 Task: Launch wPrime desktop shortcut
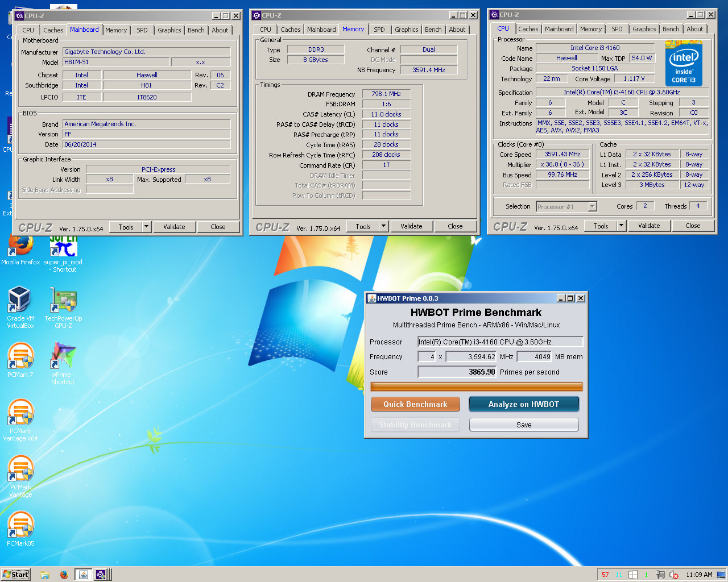[63, 363]
